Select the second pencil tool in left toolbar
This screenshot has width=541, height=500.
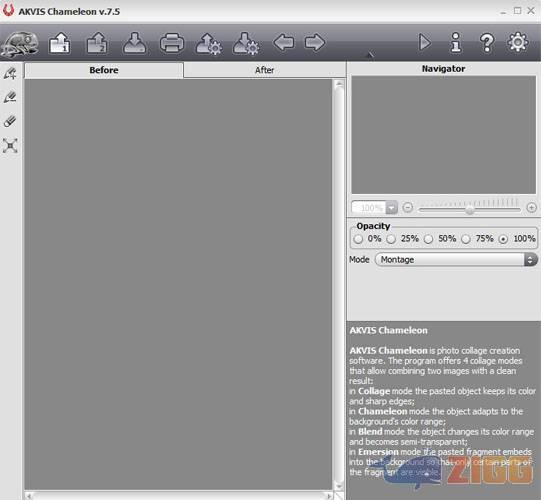coord(10,97)
